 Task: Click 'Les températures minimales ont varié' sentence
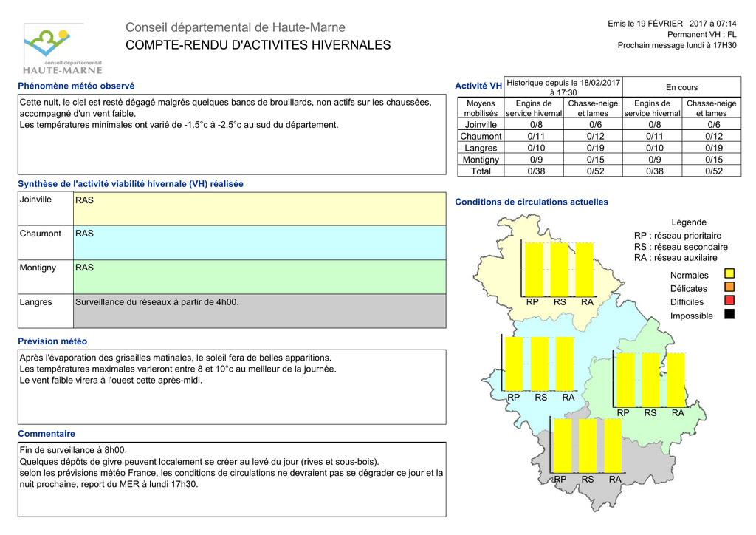(179, 125)
